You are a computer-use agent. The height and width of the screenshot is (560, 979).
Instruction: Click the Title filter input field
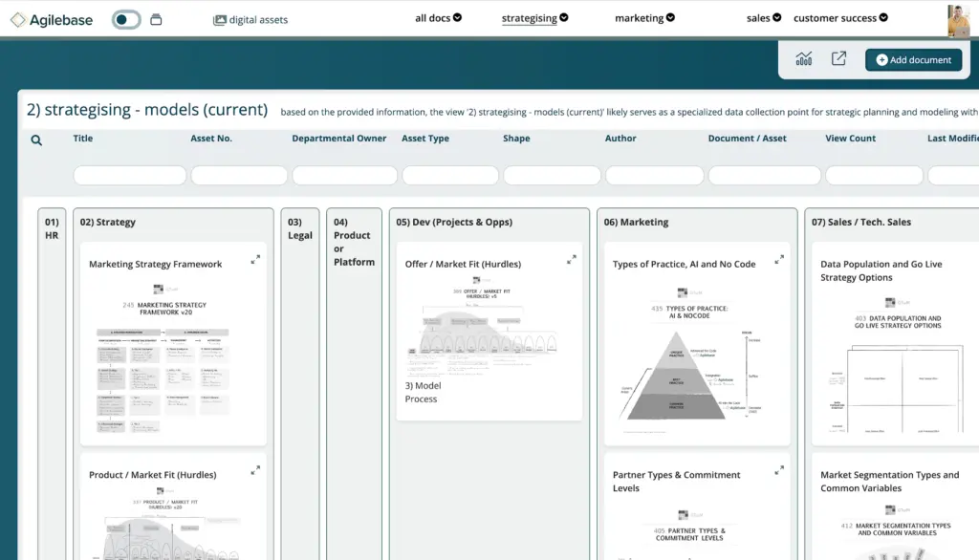tap(130, 176)
